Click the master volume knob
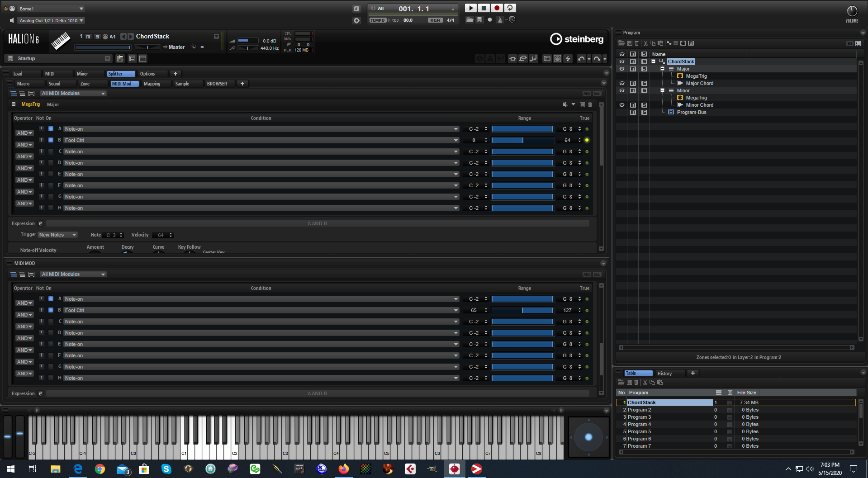The height and width of the screenshot is (478, 868). (852, 11)
